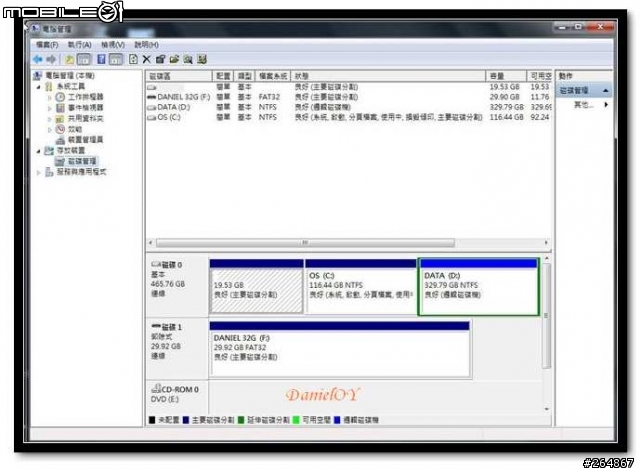Click the volume list horizontal scrollbar thumb
The image size is (640, 471).
point(305,243)
